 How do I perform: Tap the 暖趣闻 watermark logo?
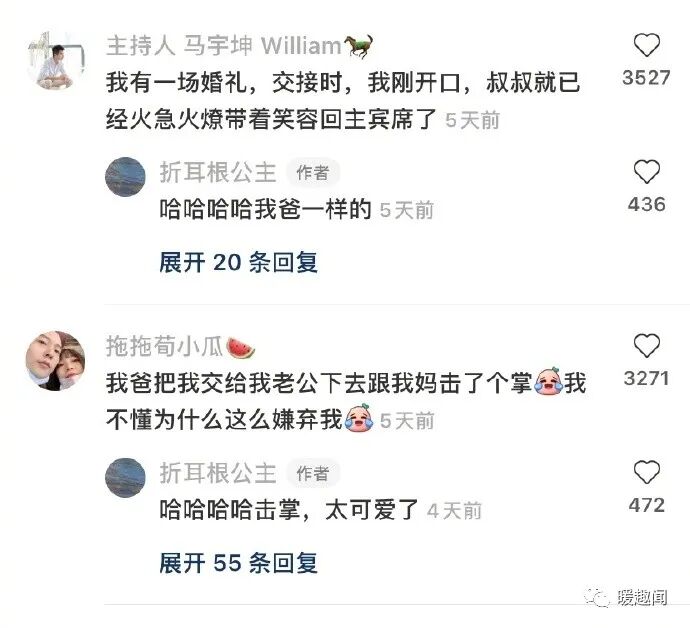(626, 597)
